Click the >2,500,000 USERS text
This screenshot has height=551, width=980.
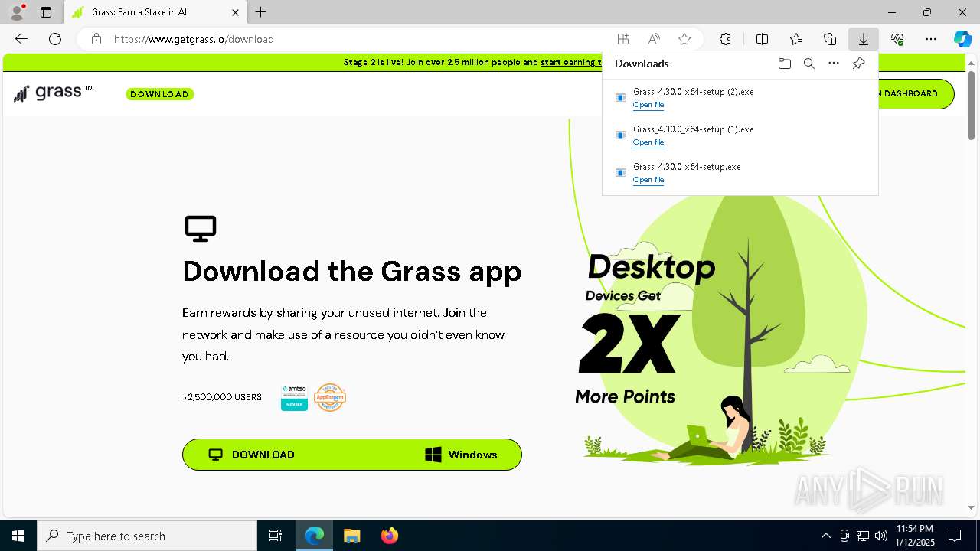(x=222, y=397)
